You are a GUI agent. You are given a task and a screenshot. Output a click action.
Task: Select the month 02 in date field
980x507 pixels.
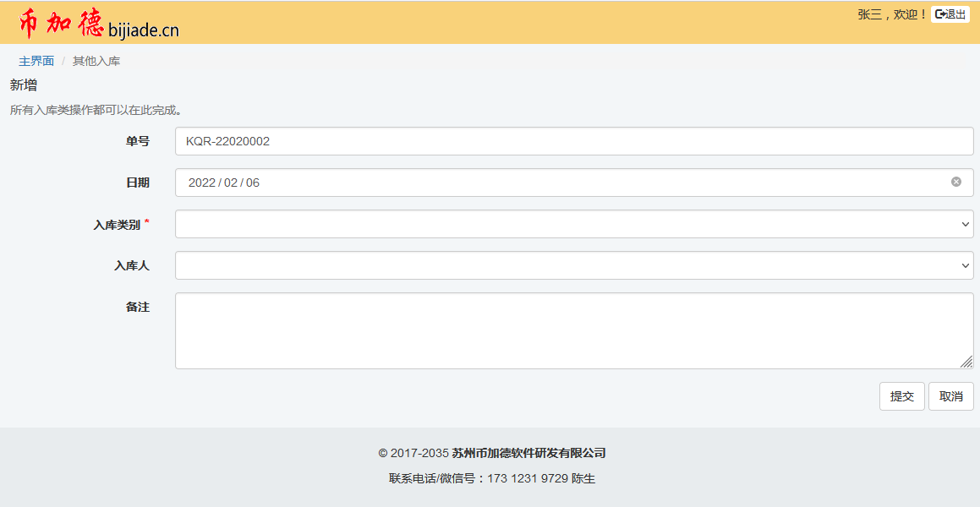(231, 183)
